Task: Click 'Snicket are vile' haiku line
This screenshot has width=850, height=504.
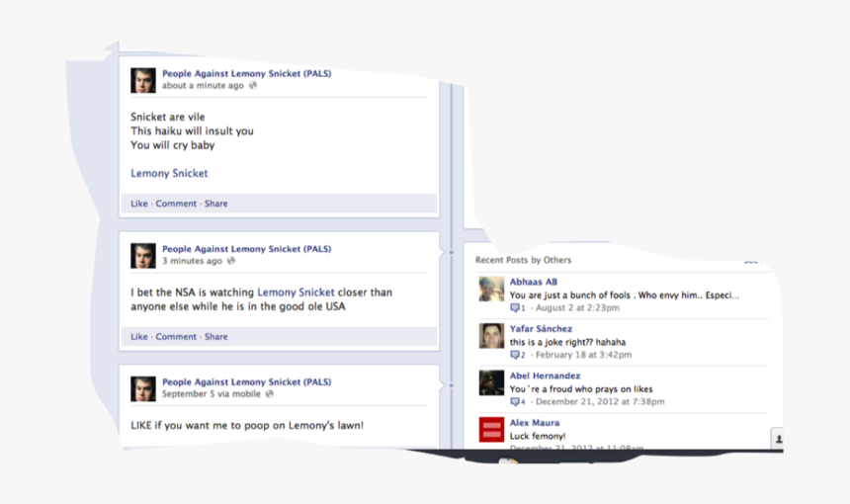Action: 167,117
